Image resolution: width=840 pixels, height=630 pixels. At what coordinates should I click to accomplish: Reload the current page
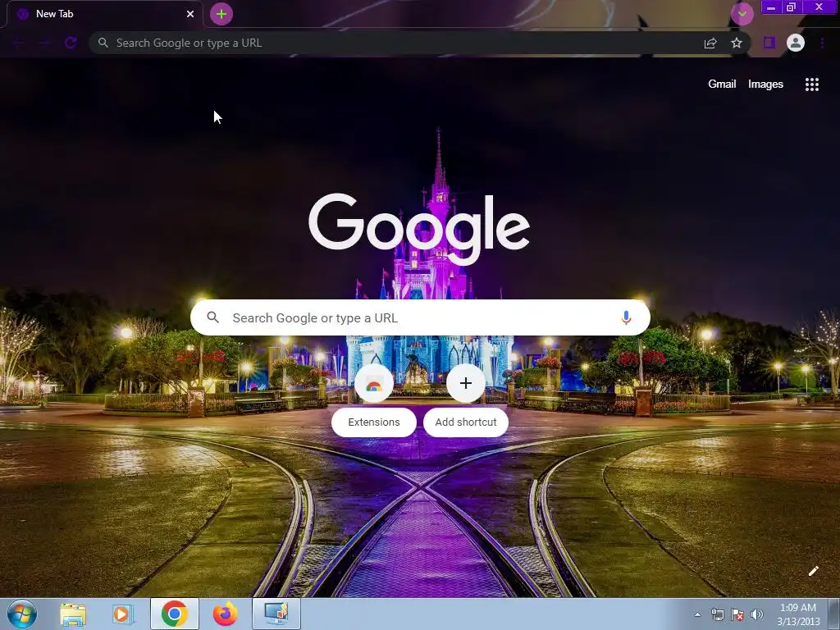pyautogui.click(x=71, y=43)
